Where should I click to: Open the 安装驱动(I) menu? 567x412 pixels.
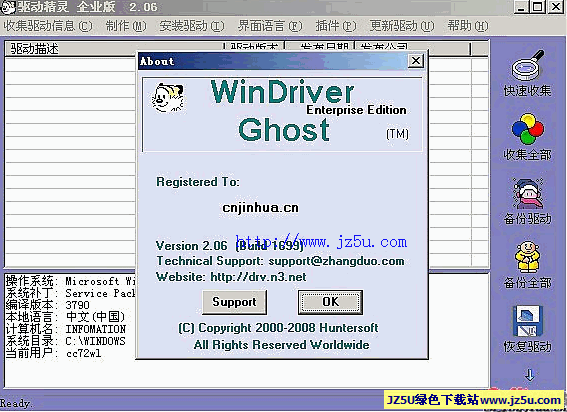pos(192,26)
